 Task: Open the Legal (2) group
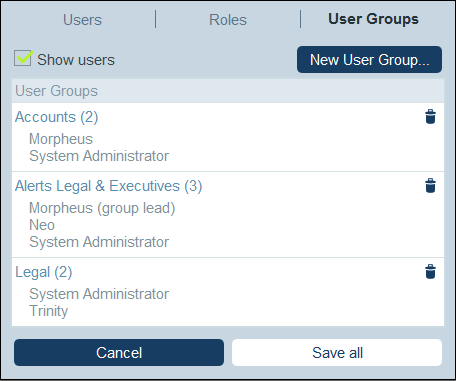44,272
